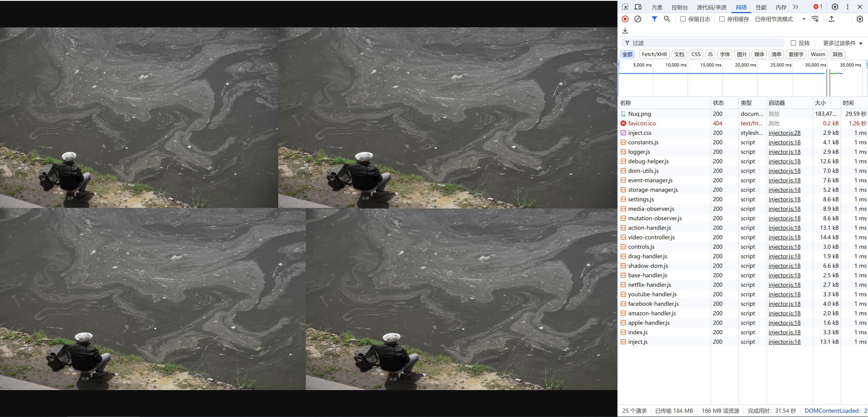The image size is (868, 417).
Task: Click the Nuq.png document icon
Action: (623, 114)
